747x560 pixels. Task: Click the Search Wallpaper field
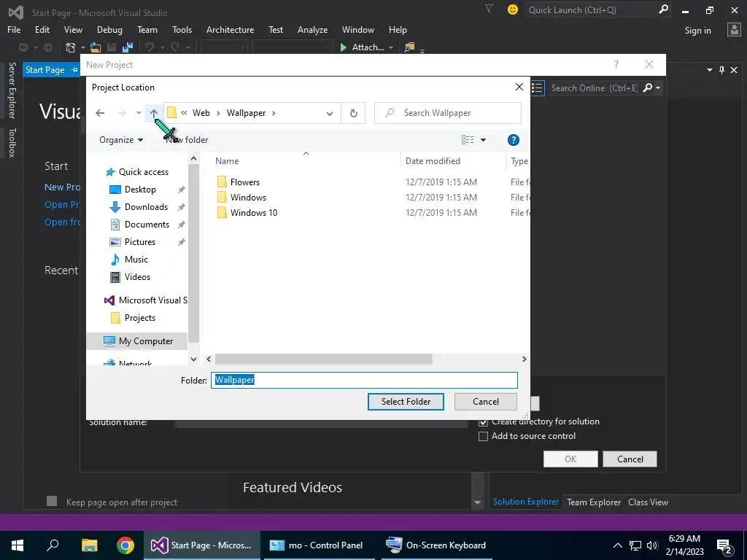pyautogui.click(x=448, y=113)
